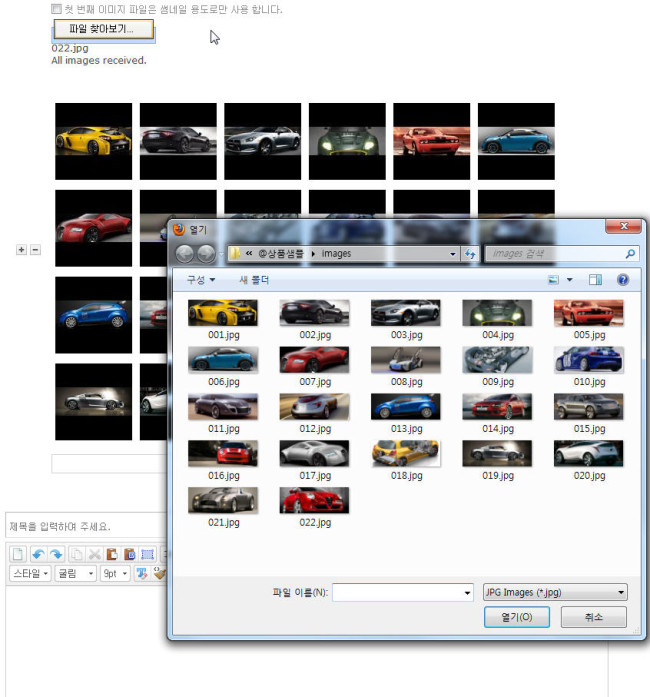Open the 스타일 style dropdown
Image resolution: width=650 pixels, height=697 pixels.
pos(31,573)
